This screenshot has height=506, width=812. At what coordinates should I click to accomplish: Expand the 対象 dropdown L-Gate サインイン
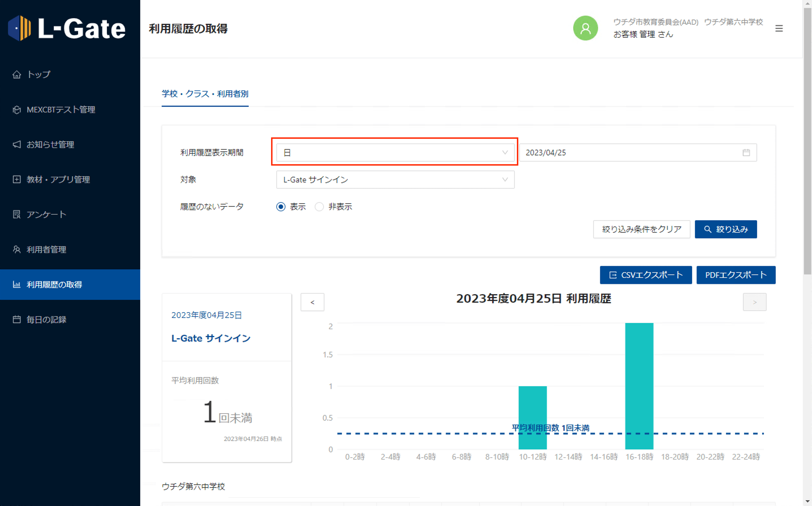pyautogui.click(x=395, y=180)
